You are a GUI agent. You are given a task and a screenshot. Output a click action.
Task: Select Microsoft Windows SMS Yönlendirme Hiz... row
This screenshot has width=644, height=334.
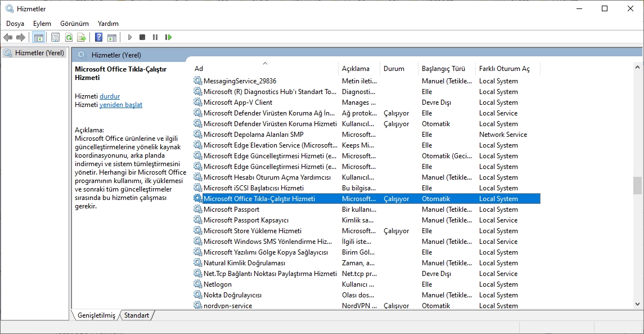pos(366,242)
